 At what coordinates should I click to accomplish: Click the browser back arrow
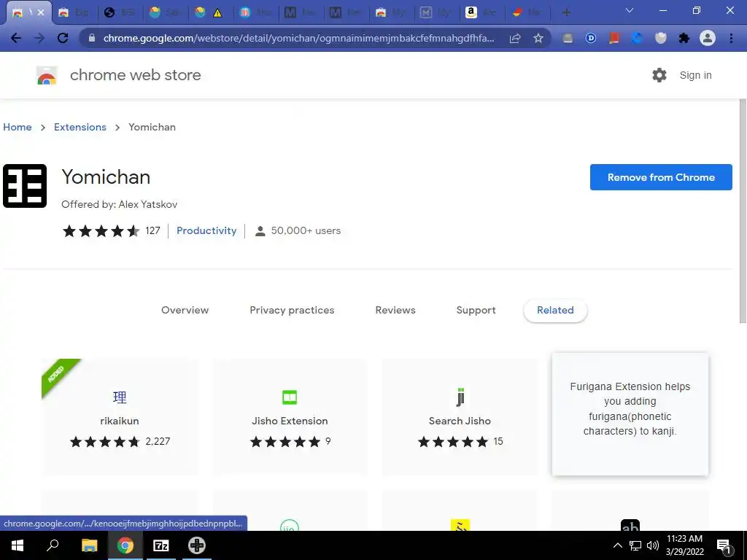(16, 38)
